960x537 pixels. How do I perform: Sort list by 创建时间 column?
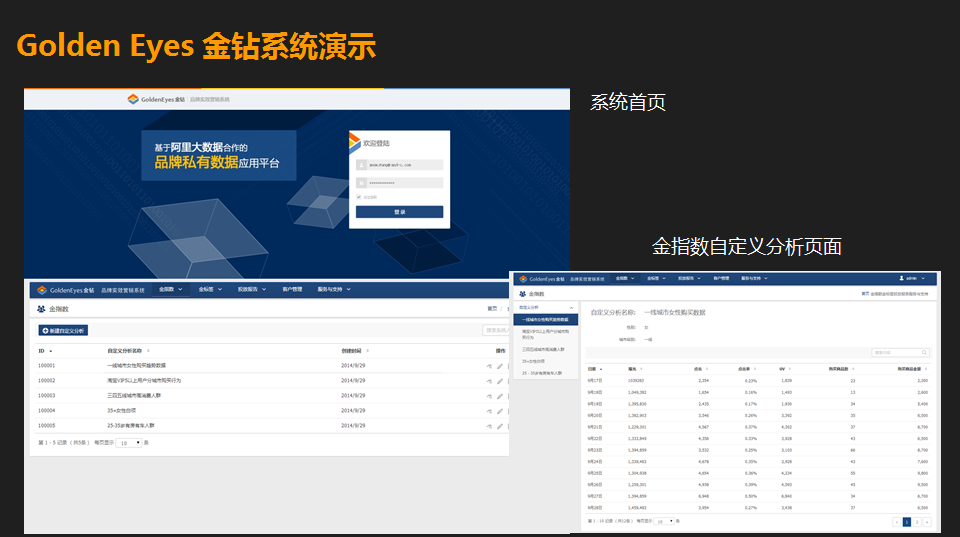[354, 351]
